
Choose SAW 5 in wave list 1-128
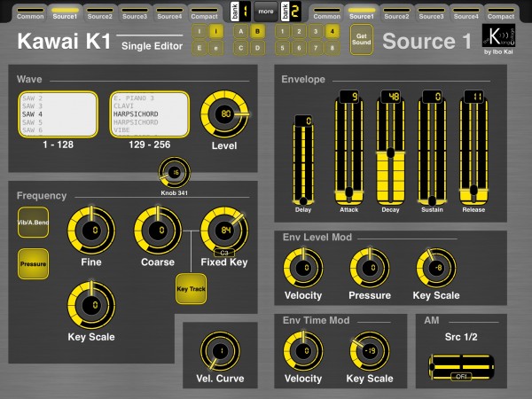pos(32,122)
